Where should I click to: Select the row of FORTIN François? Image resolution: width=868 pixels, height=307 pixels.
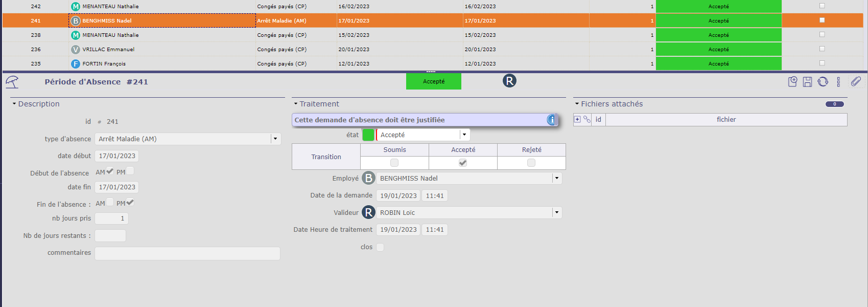pyautogui.click(x=433, y=64)
